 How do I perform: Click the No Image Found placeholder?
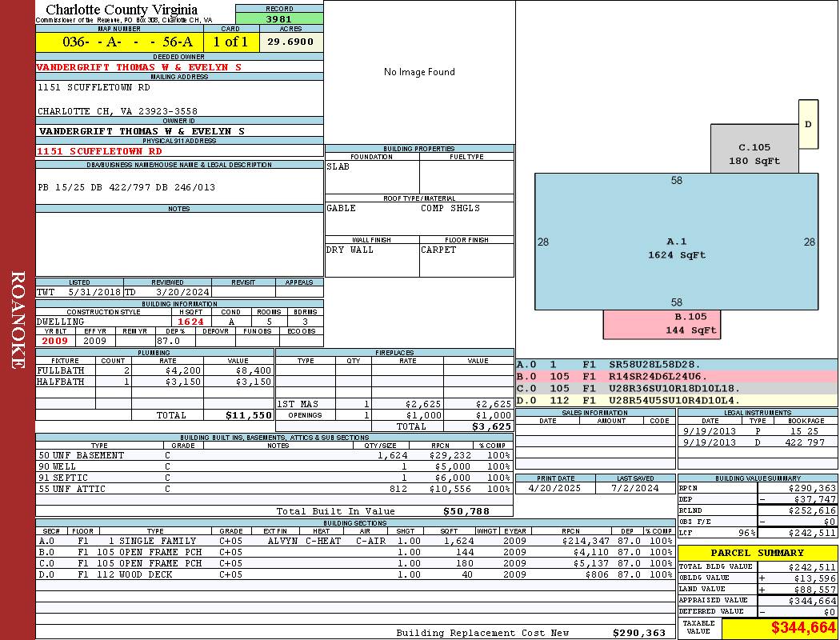pyautogui.click(x=419, y=72)
